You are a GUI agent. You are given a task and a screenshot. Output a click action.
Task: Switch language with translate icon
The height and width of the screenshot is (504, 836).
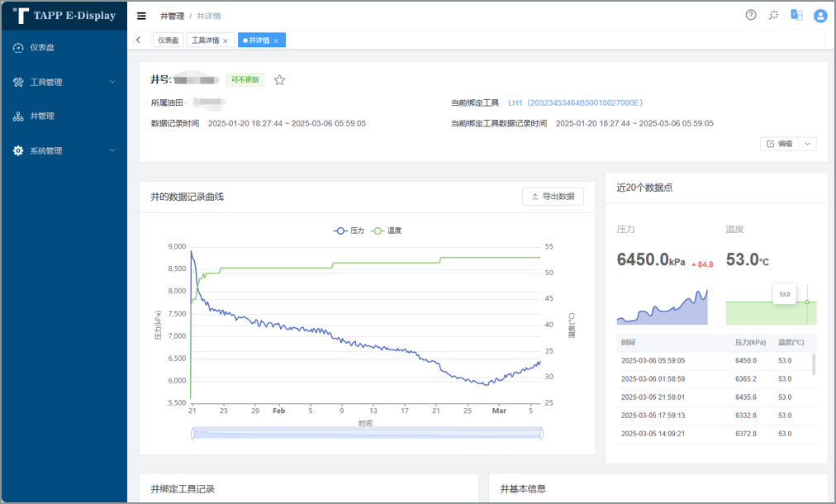[x=796, y=15]
